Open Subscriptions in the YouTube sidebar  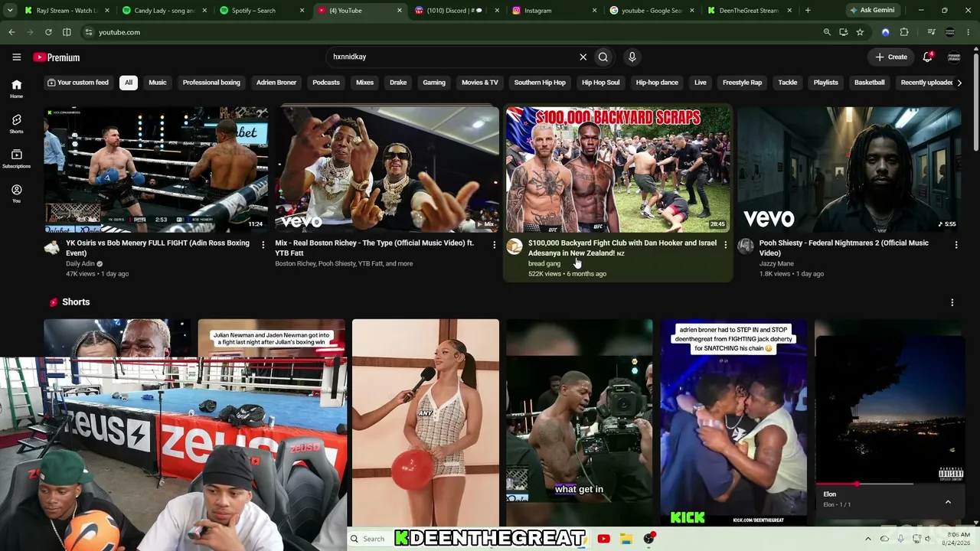[16, 158]
